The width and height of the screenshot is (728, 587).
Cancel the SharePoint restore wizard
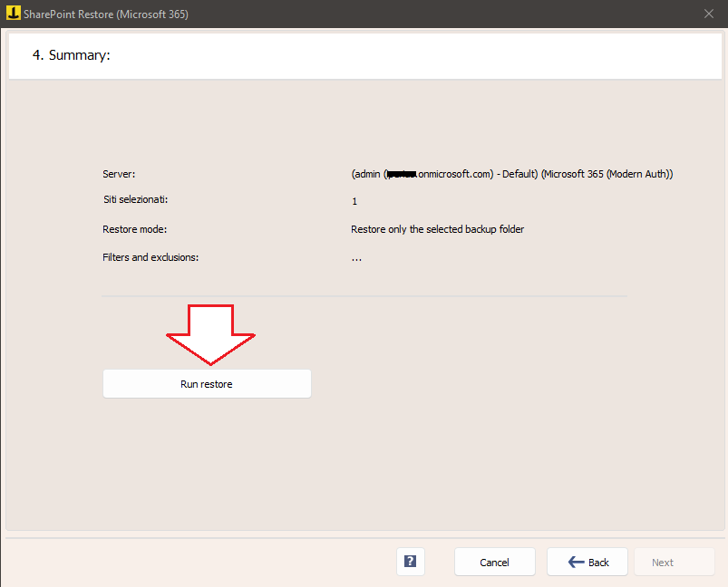pos(494,562)
